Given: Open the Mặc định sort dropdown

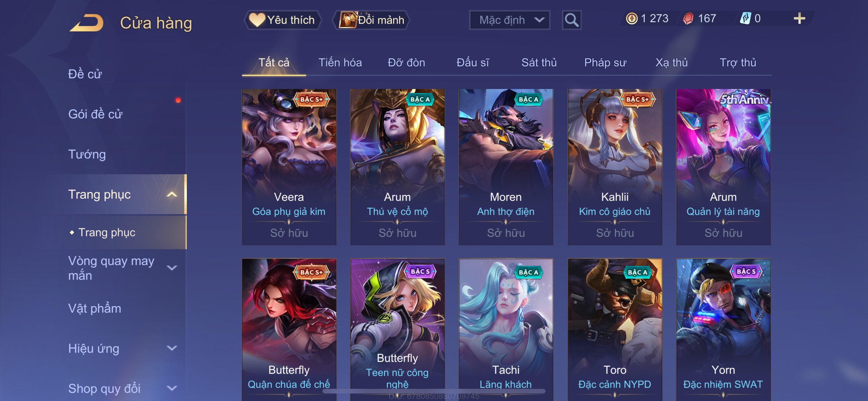Looking at the screenshot, I should point(510,20).
